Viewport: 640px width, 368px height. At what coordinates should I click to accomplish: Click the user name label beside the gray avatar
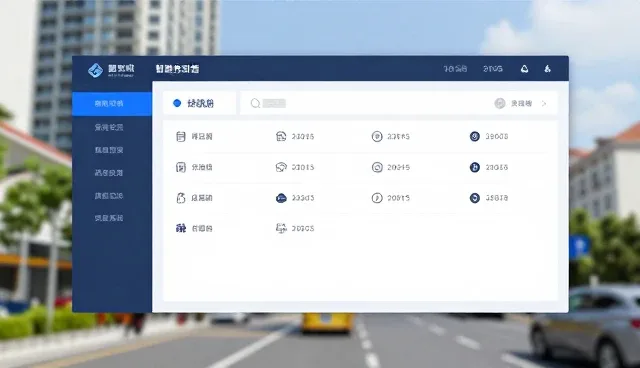[x=521, y=104]
